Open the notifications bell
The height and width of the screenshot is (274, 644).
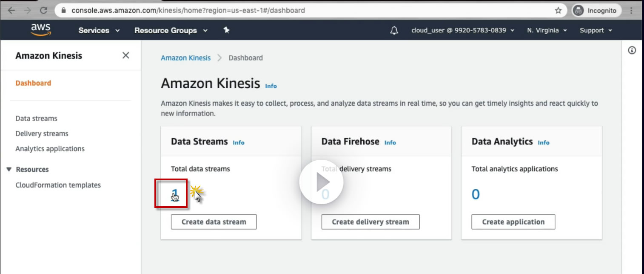click(394, 30)
